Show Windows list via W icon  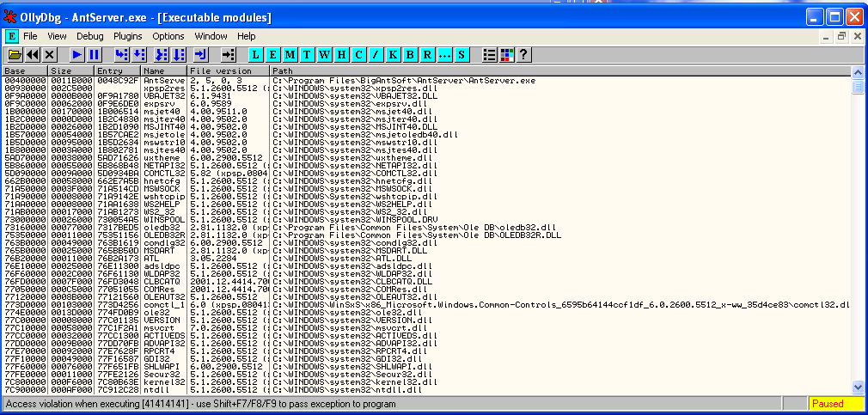[324, 54]
